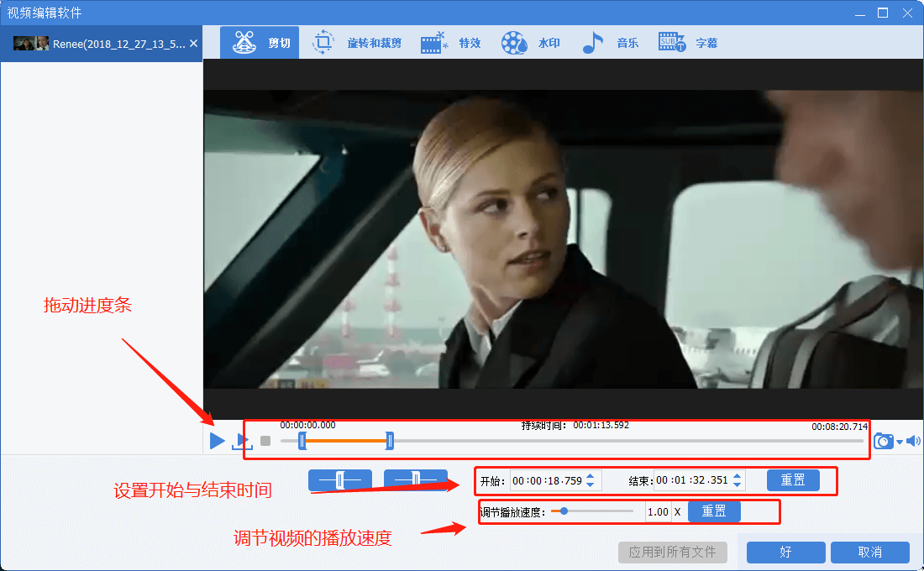Select the Renee video thumbnail
Viewport: 924px width, 571px height.
pos(31,44)
